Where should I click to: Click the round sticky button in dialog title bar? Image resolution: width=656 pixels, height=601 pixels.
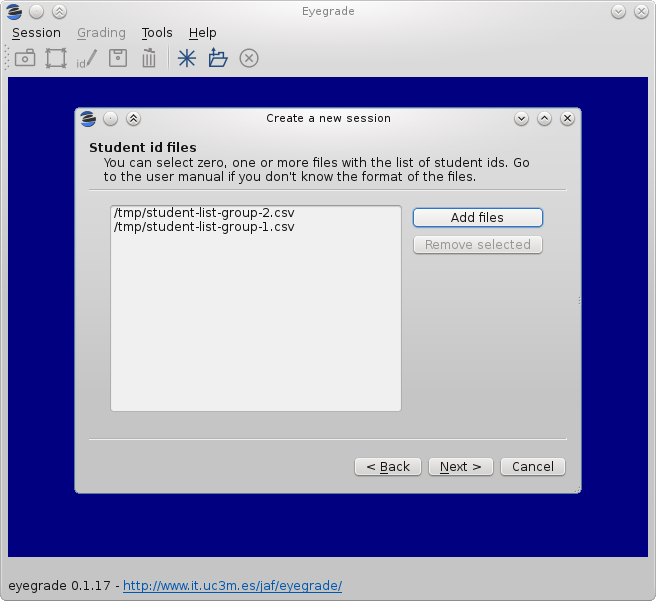[110, 119]
